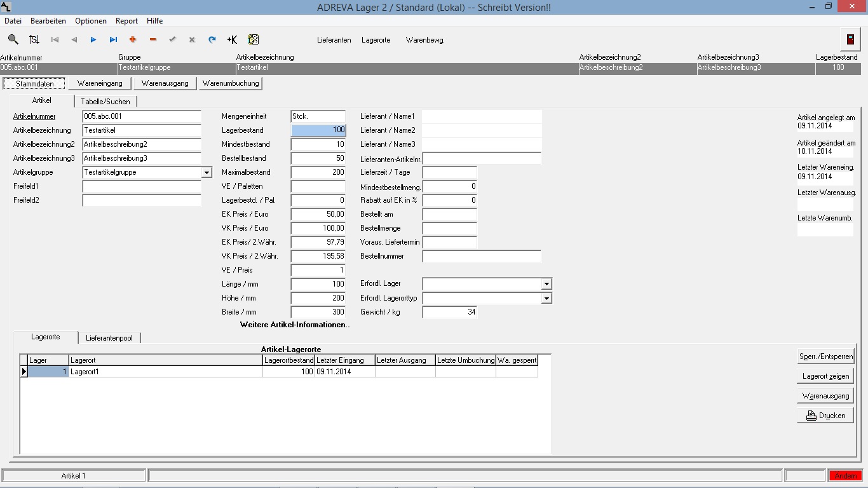Screen dimensions: 868x488
Task: Open the Datei menu
Action: coord(13,21)
